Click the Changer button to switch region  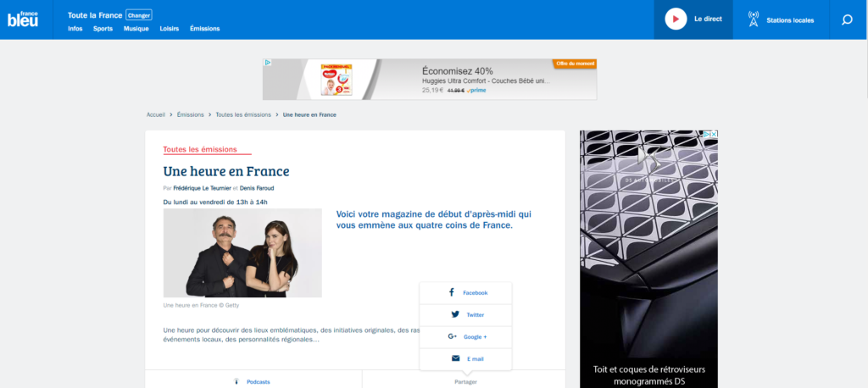coord(139,15)
